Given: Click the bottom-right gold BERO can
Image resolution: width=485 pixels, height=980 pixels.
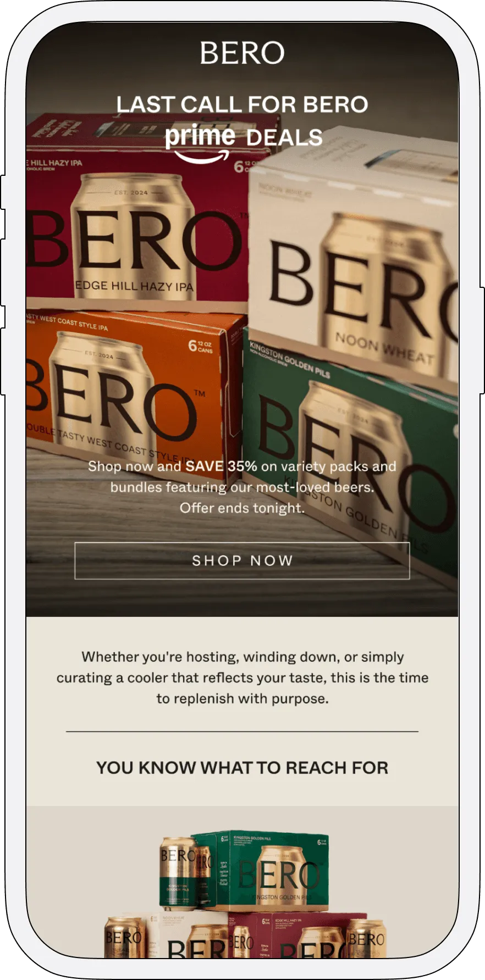Looking at the screenshot, I should click(366, 939).
